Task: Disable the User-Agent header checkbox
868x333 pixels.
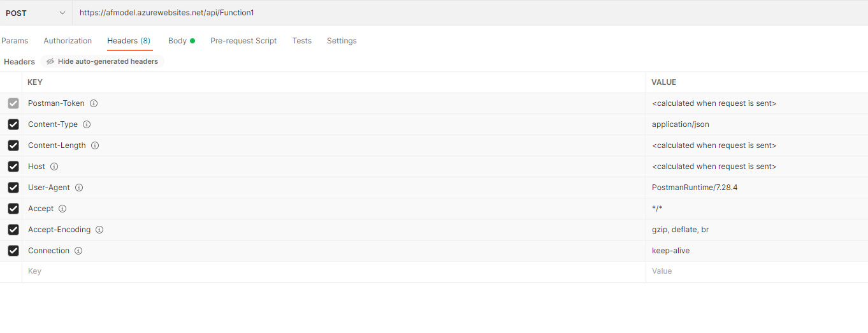Action: click(13, 188)
